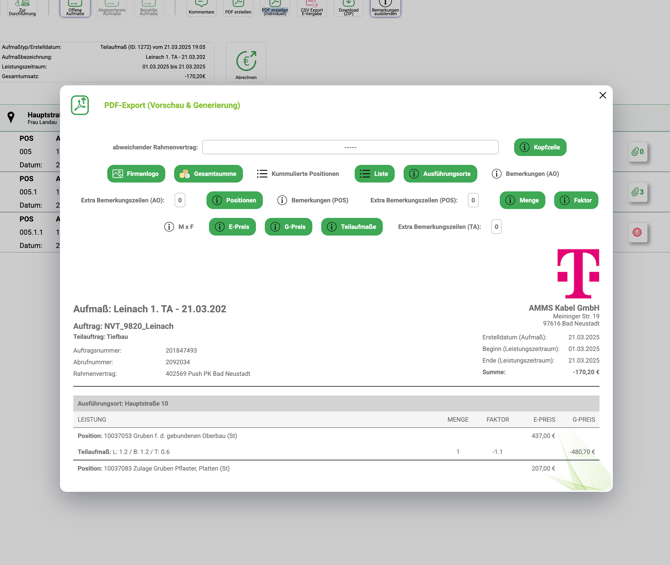The height and width of the screenshot is (565, 670).
Task: Toggle the E-Preis column option
Action: pyautogui.click(x=232, y=227)
